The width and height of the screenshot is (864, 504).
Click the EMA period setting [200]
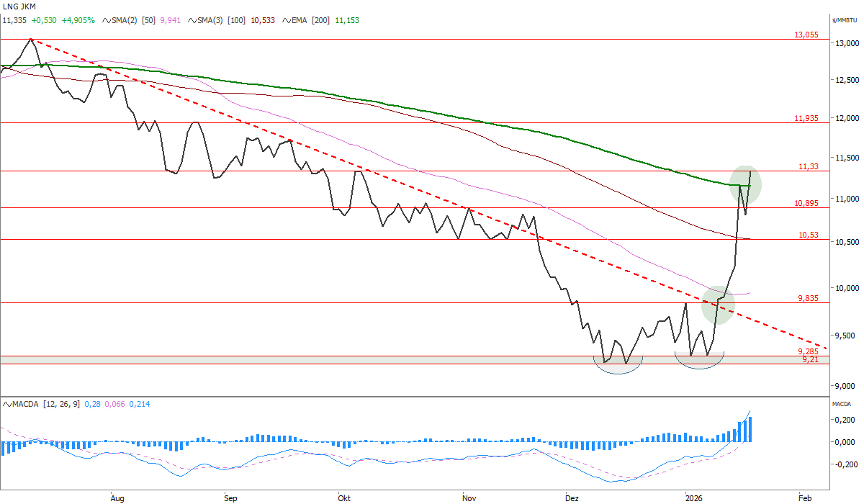pyautogui.click(x=320, y=20)
